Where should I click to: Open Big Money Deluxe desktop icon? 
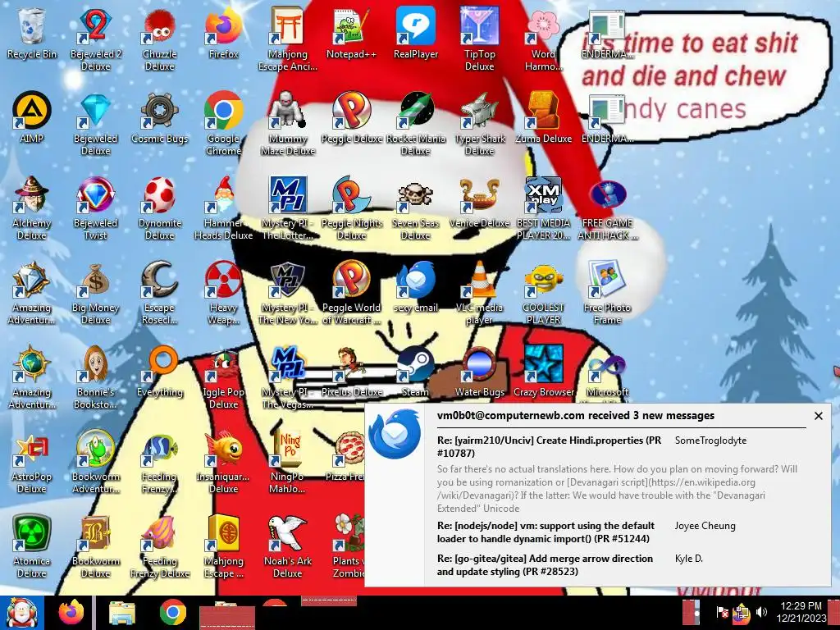click(95, 292)
